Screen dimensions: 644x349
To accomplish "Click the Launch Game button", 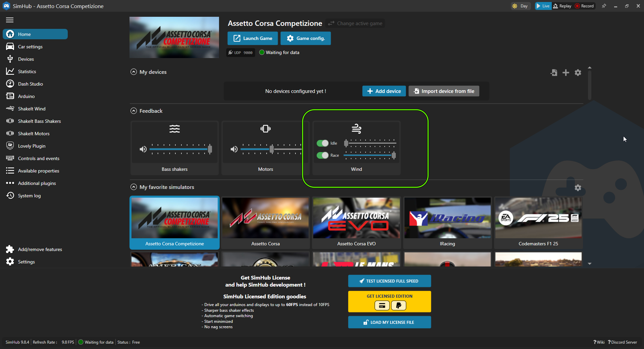I will click(253, 38).
